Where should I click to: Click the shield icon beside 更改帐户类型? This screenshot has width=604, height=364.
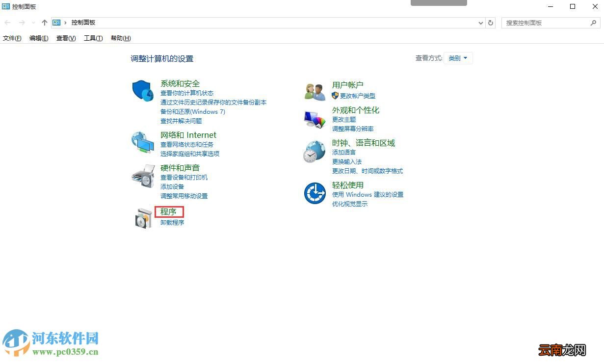[335, 96]
